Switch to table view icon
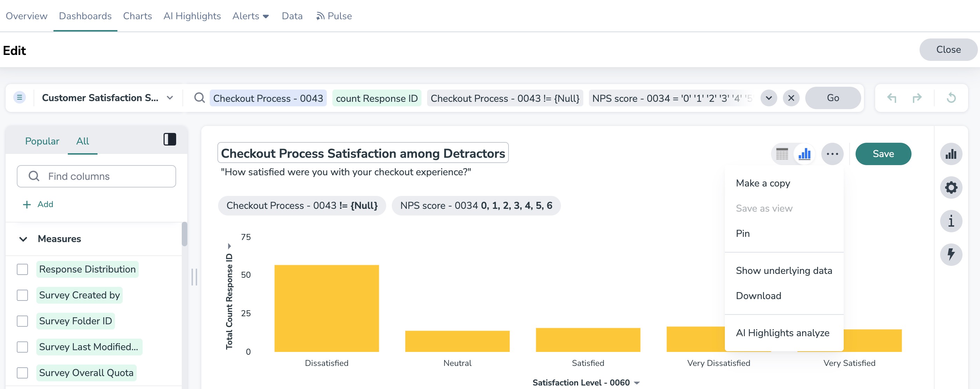980x389 pixels. click(x=782, y=154)
